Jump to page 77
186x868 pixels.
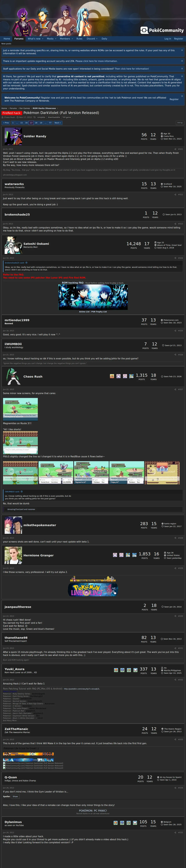pos(50,123)
